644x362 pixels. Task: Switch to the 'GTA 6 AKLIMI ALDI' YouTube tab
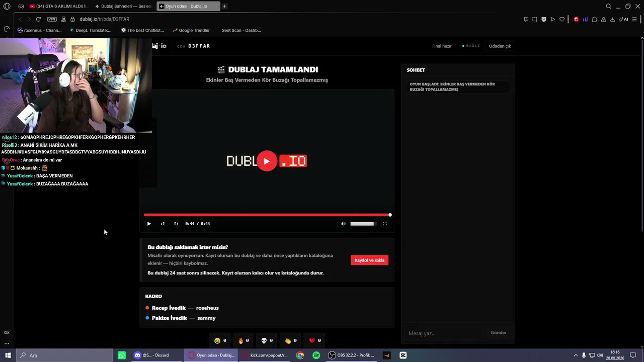pyautogui.click(x=58, y=7)
